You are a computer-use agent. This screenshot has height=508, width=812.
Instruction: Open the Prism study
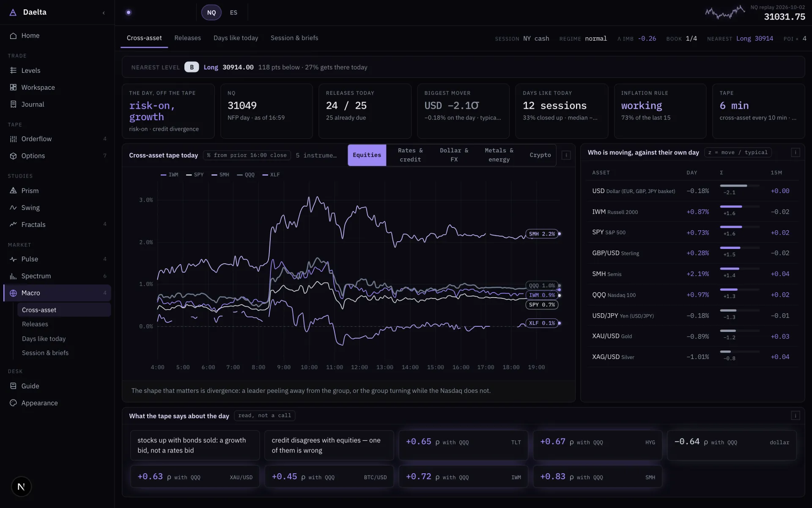58,190
